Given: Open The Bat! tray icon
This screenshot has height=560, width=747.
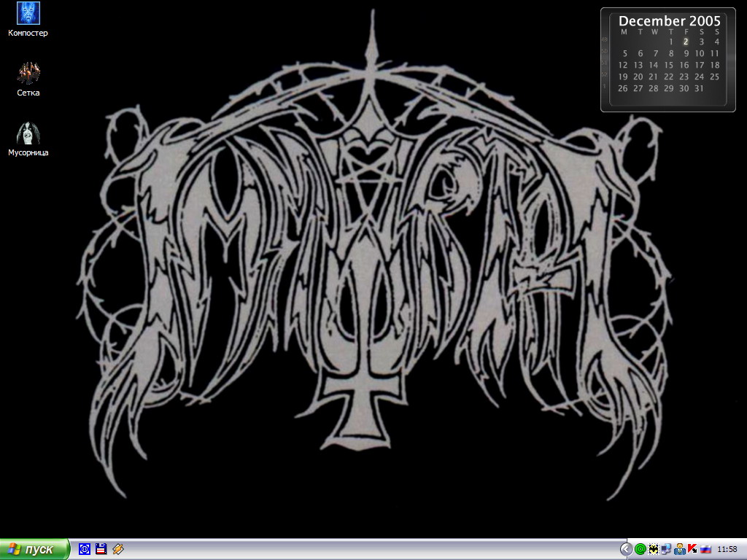Looking at the screenshot, I should click(653, 550).
